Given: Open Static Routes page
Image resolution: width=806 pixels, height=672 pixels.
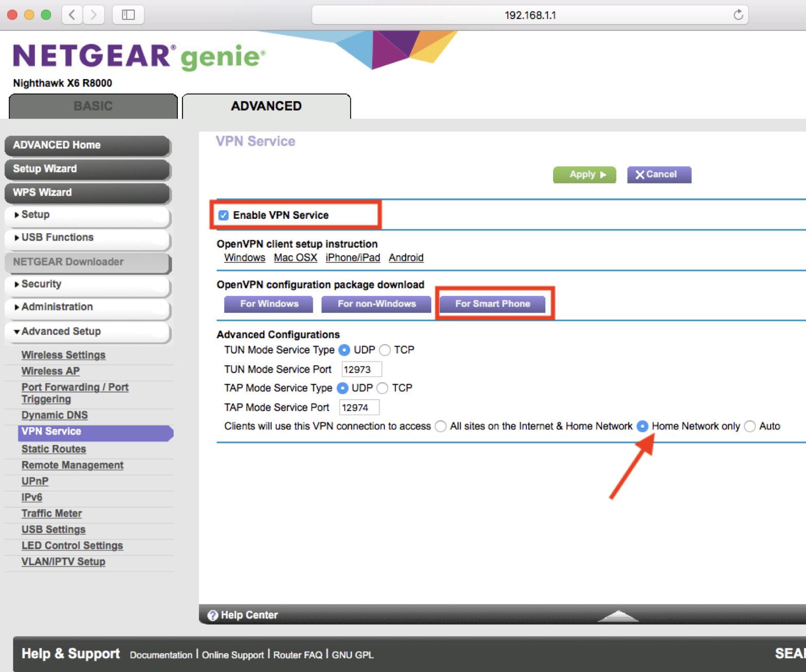Looking at the screenshot, I should pos(53,449).
